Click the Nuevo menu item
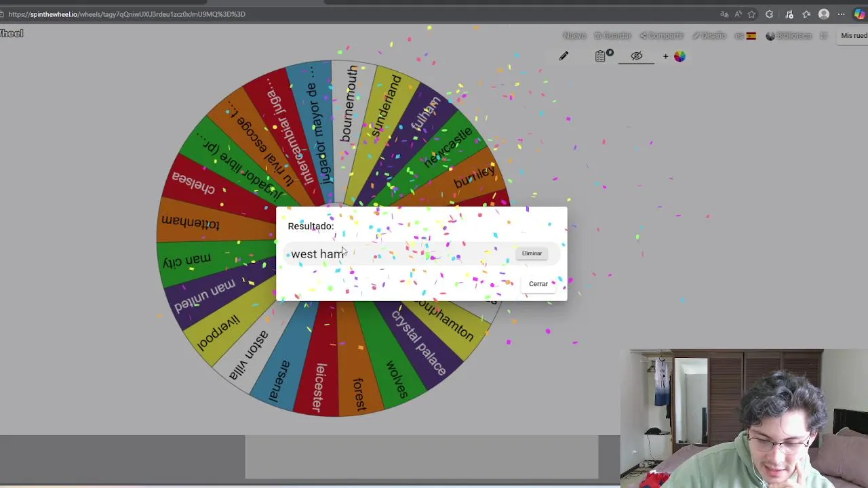The height and width of the screenshot is (488, 868). (x=574, y=35)
